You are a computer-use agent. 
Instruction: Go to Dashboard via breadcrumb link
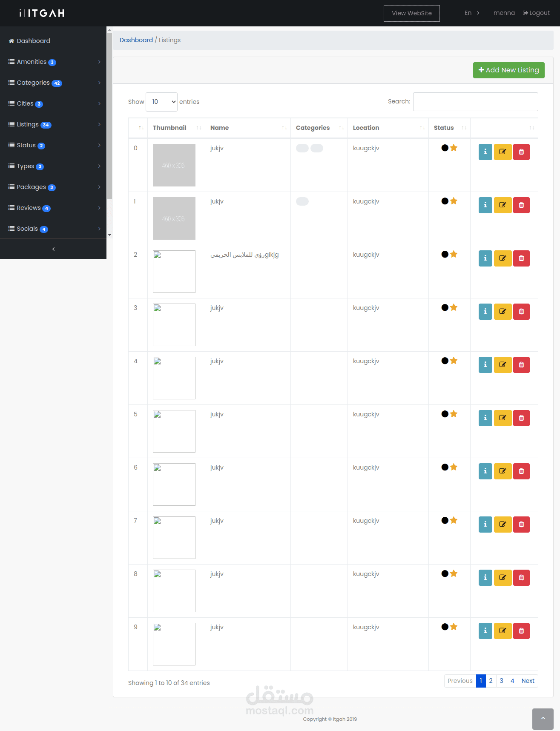point(136,40)
